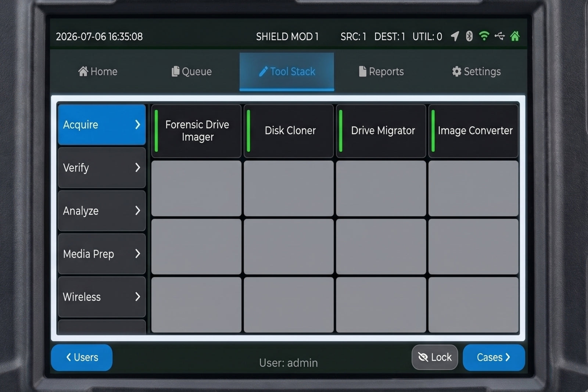Screen dimensions: 588x392
Task: Click the Wi-Fi signal status icon
Action: pos(484,36)
